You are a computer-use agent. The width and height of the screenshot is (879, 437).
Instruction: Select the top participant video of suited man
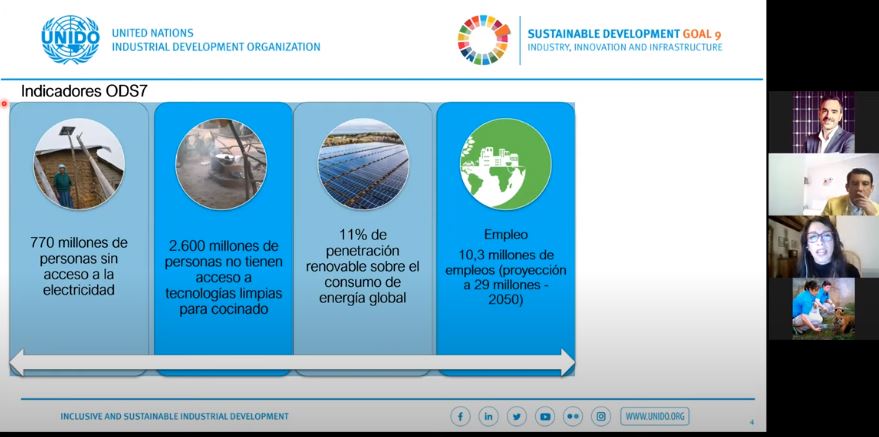[x=824, y=122]
